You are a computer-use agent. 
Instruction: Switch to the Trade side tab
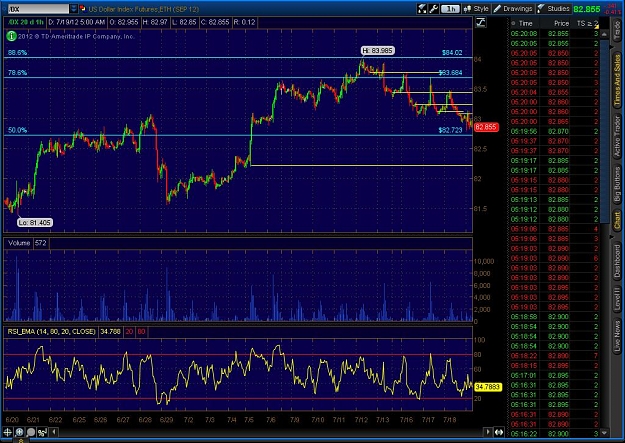pos(617,31)
